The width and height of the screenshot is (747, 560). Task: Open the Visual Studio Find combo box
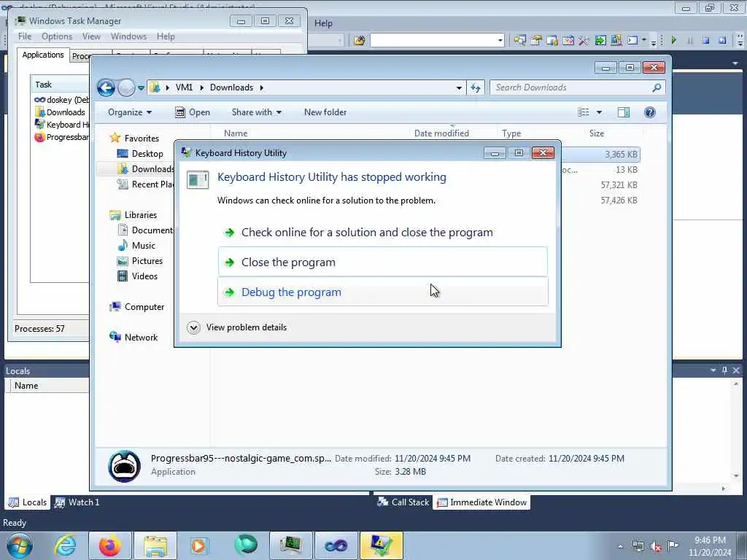[x=438, y=41]
